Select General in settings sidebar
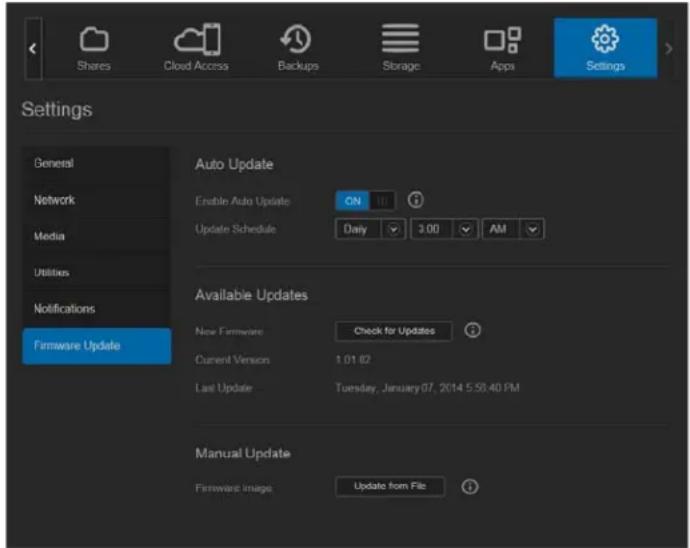This screenshot has width=690, height=548. pos(96,163)
